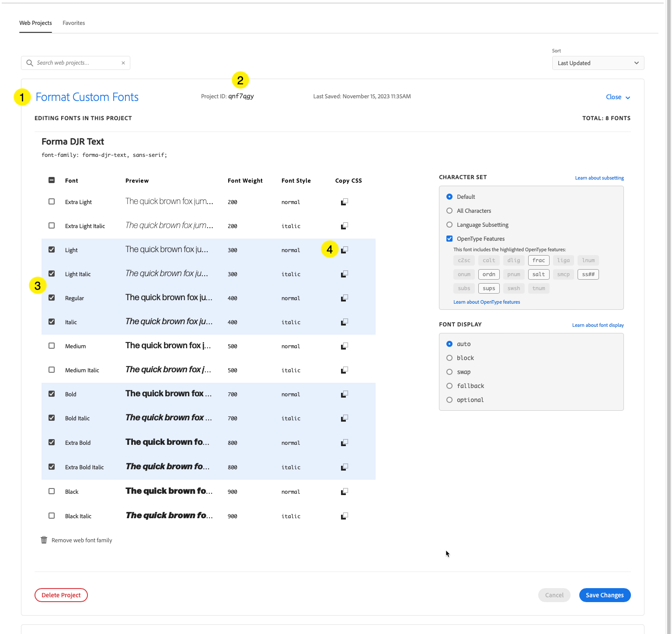The width and height of the screenshot is (672, 634).
Task: Set font display to fallback
Action: tap(449, 386)
